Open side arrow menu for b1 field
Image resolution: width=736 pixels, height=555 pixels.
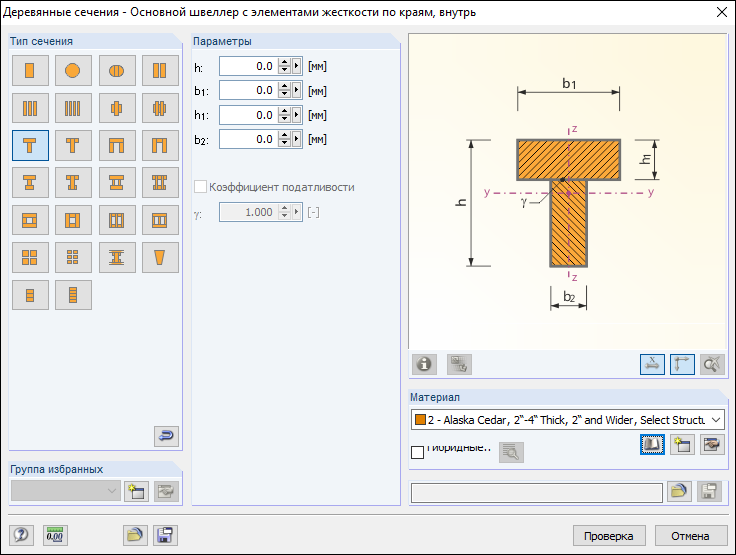coord(297,90)
